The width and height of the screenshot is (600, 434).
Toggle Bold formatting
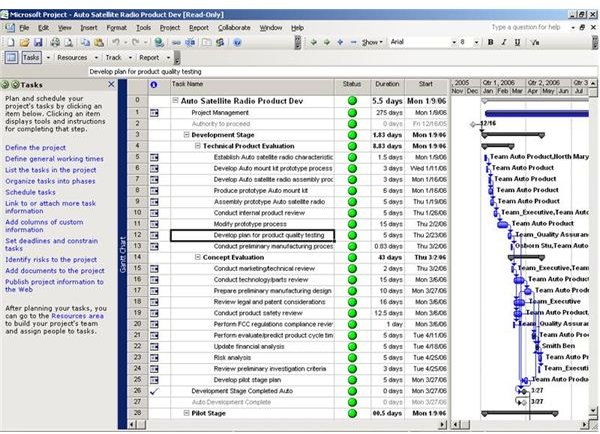[x=491, y=42]
